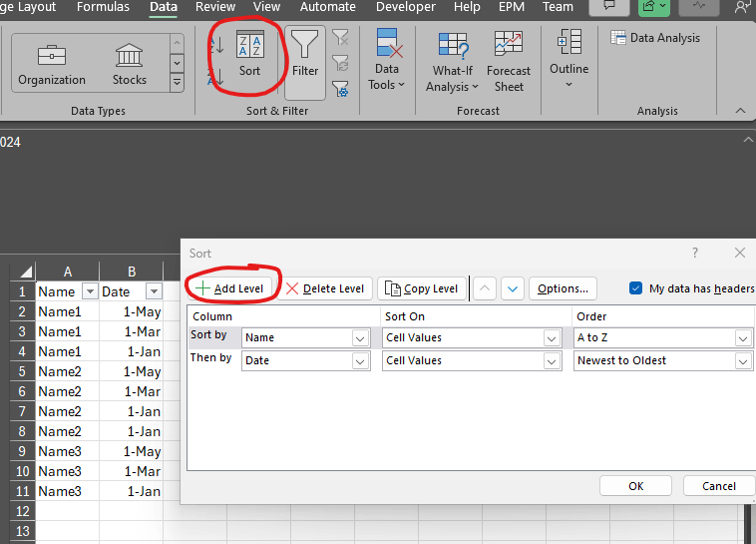Image resolution: width=756 pixels, height=544 pixels.
Task: Select row 5 header
Action: point(22,371)
